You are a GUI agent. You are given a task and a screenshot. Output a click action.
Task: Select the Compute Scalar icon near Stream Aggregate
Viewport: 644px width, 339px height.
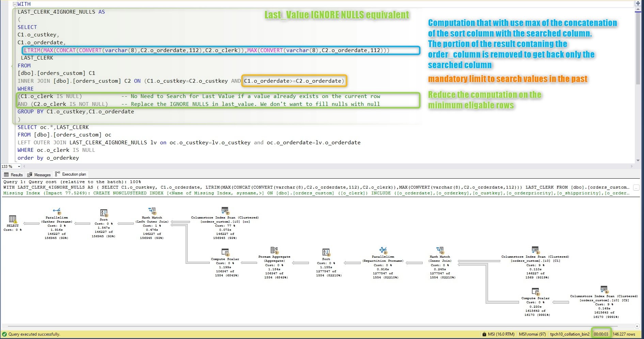tap(225, 253)
